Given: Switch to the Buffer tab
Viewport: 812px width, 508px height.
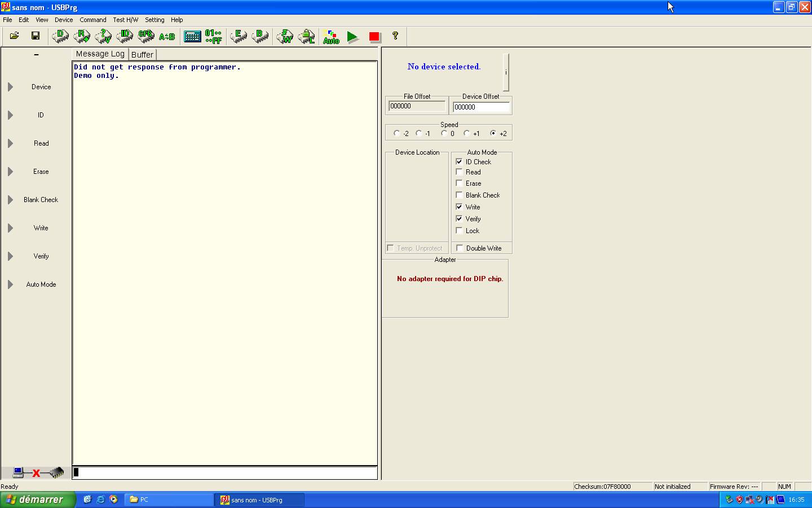Looking at the screenshot, I should pyautogui.click(x=142, y=55).
